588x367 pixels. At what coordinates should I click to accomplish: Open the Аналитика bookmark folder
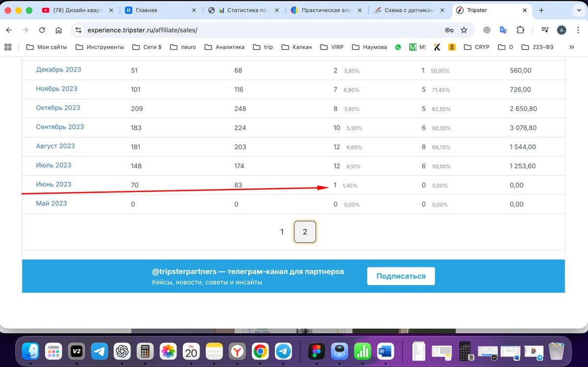coord(224,47)
